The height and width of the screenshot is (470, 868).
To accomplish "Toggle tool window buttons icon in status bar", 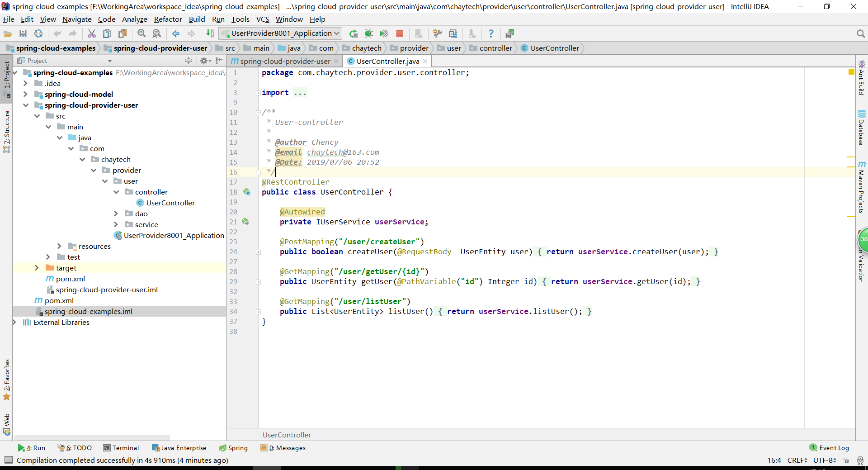I will [8, 460].
